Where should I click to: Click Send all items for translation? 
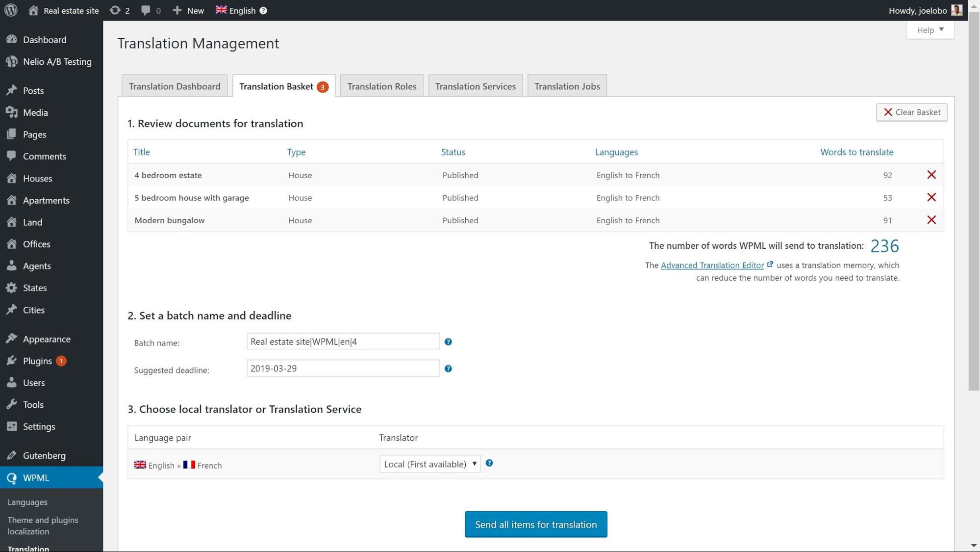click(x=535, y=525)
